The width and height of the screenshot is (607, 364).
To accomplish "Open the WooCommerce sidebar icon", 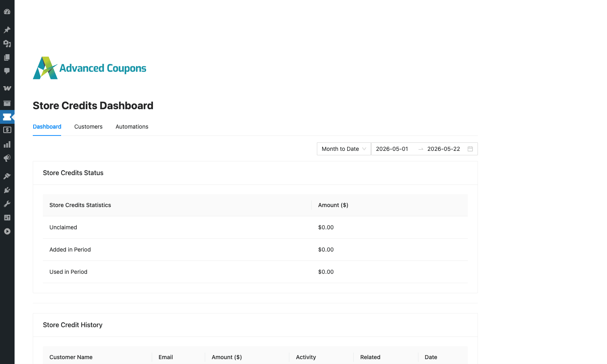I will tap(7, 88).
